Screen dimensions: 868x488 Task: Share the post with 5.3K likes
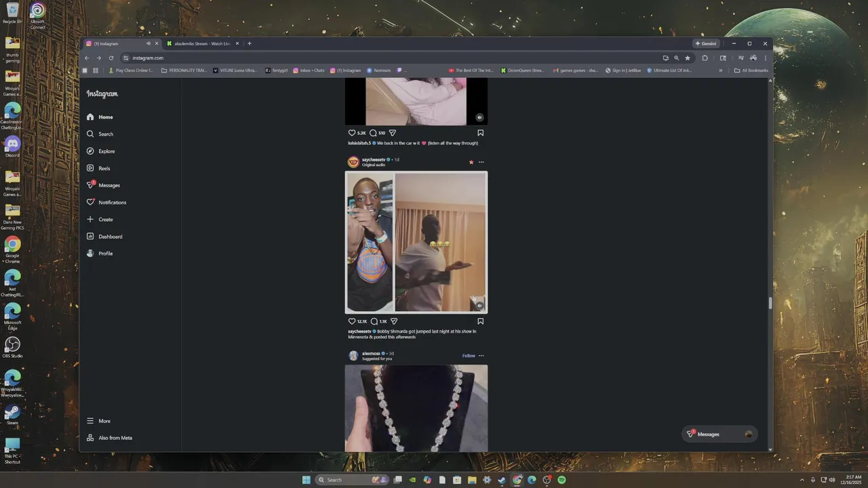pyautogui.click(x=393, y=133)
